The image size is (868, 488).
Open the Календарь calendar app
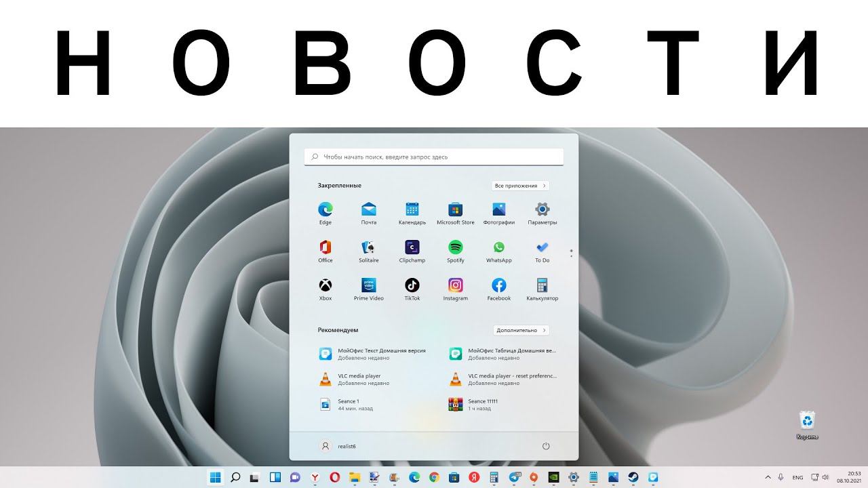412,213
